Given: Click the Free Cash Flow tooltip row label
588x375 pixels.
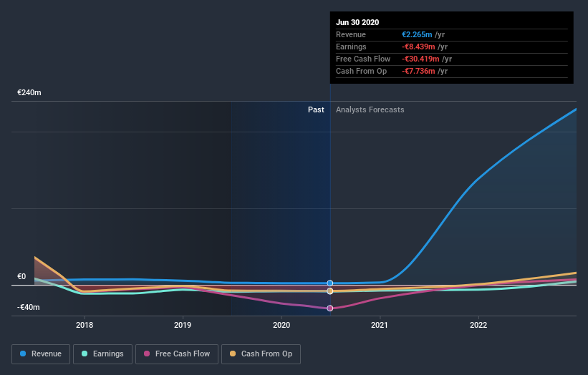Looking at the screenshot, I should [x=363, y=59].
